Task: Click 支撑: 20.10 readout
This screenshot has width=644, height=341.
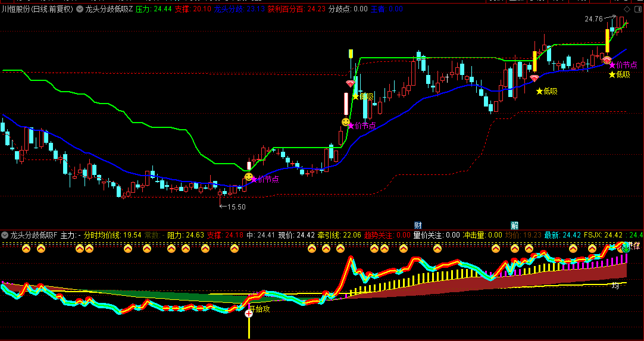Action: [193, 9]
